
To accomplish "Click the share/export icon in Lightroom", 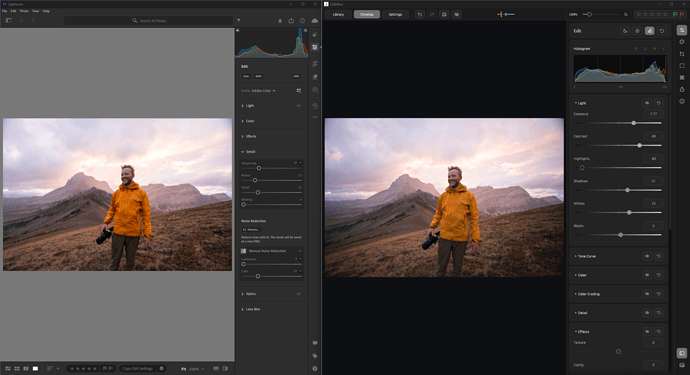I will (x=291, y=21).
